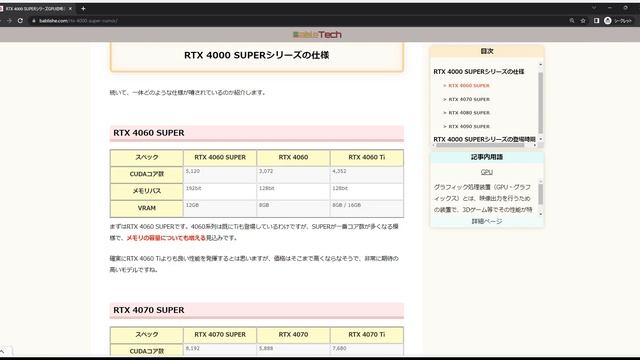Click the contents horizontal scrollbar right arrow
Screen dimensions: 640x360
tap(535, 145)
